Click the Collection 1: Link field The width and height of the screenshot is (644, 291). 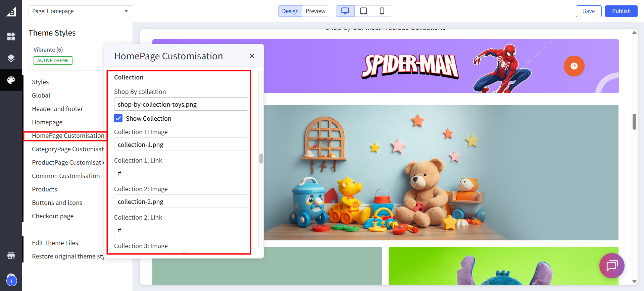pos(181,173)
